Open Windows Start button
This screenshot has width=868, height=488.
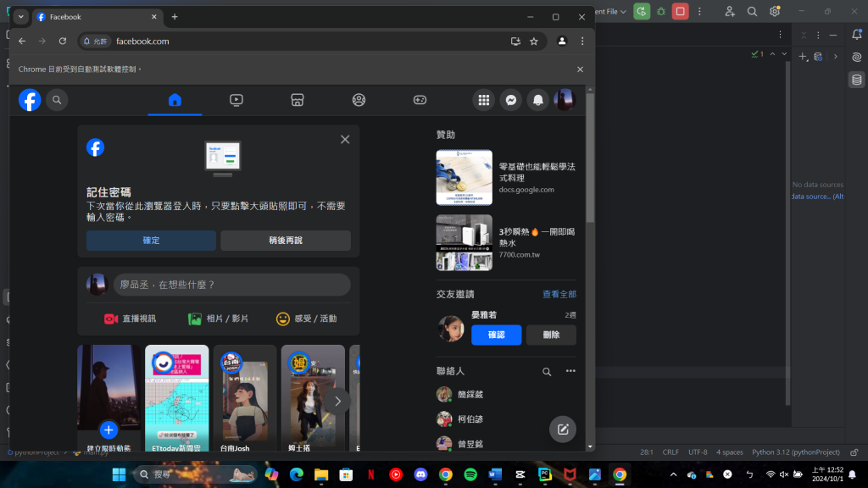tap(119, 474)
